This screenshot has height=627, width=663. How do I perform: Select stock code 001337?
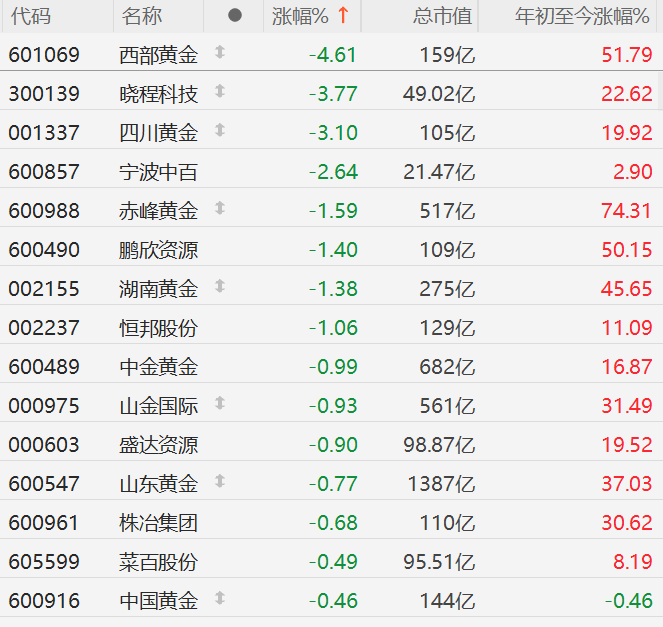[44, 133]
